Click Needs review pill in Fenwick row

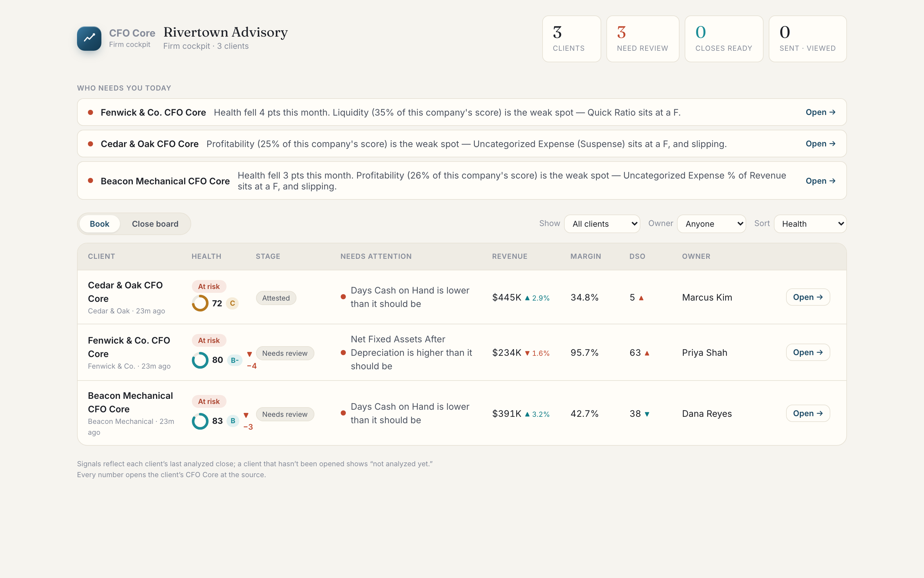click(285, 353)
